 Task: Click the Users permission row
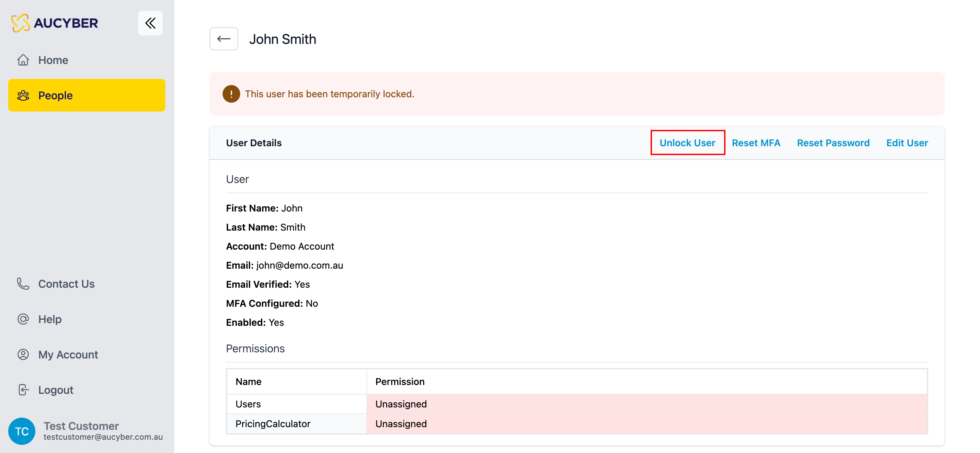coord(248,404)
